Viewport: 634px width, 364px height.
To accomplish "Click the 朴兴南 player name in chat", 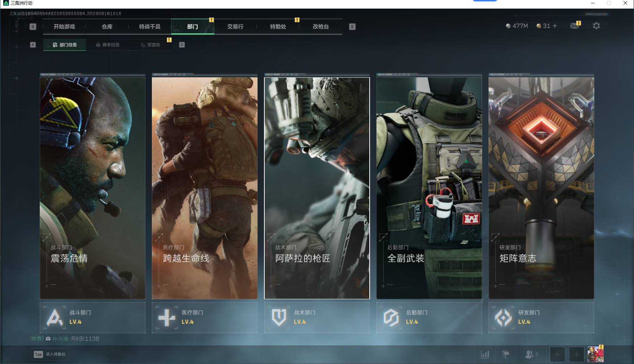I will click(61, 339).
